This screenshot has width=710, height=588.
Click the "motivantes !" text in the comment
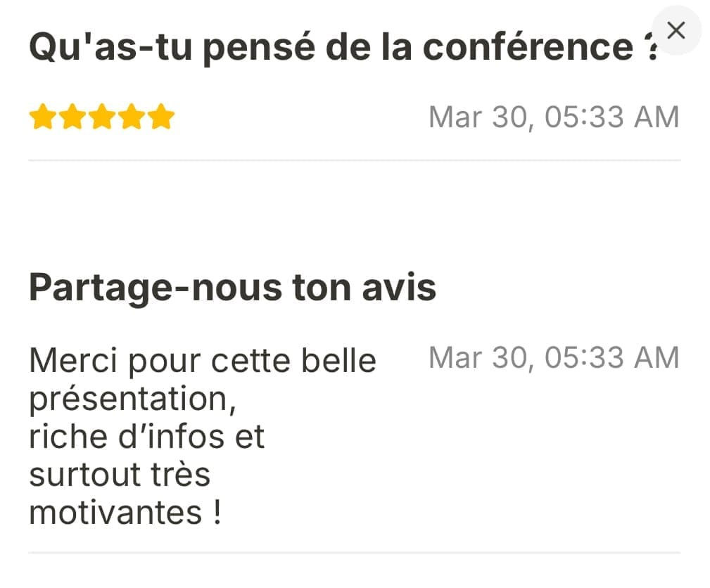(125, 513)
